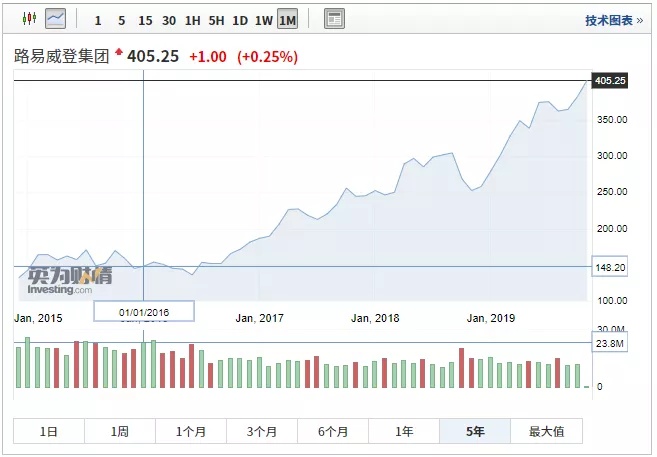Open the 技术图表 technical chart link
657x457 pixels.
[x=612, y=20]
